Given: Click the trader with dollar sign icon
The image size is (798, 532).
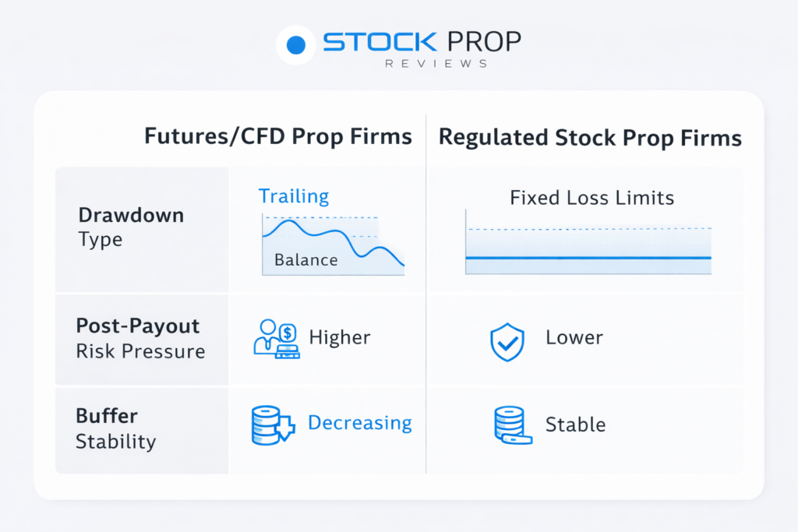Looking at the screenshot, I should point(277,338).
